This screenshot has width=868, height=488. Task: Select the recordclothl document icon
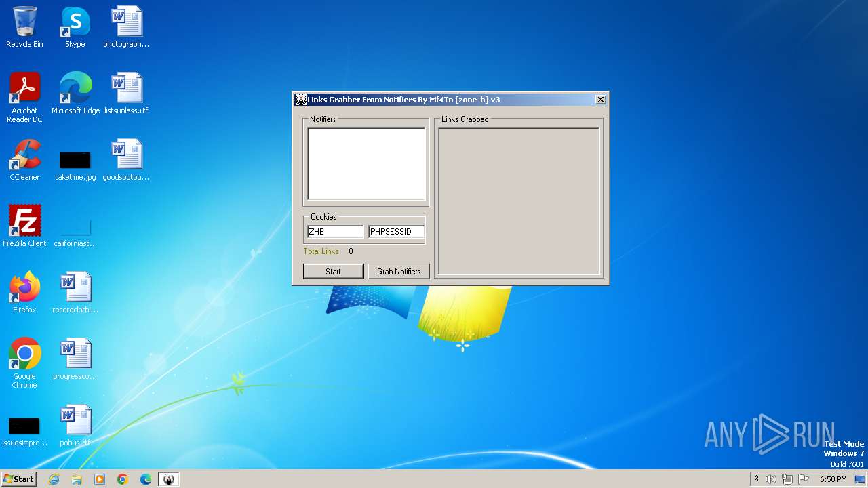point(75,293)
